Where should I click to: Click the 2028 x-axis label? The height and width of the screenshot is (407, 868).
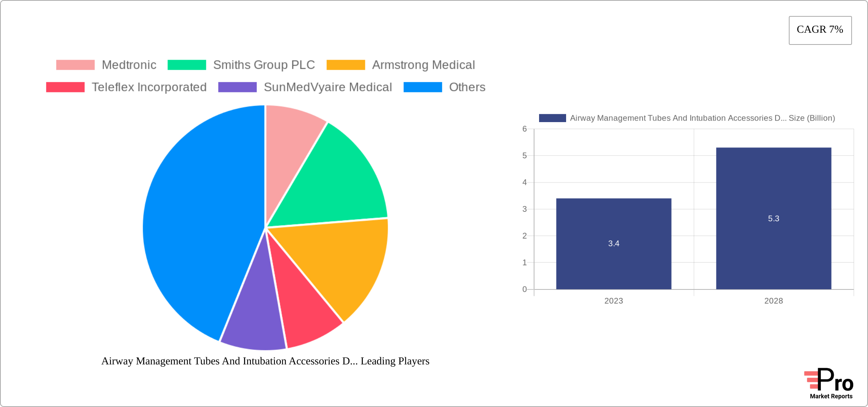click(773, 301)
